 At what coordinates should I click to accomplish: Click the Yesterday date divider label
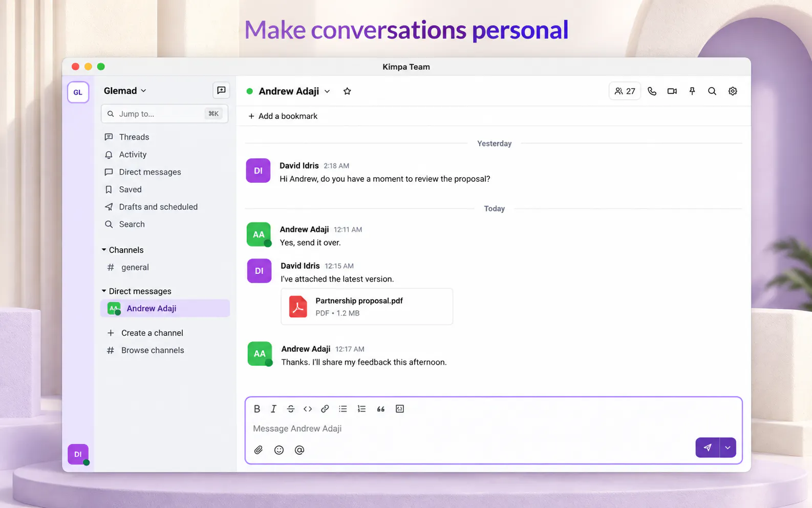click(x=494, y=143)
